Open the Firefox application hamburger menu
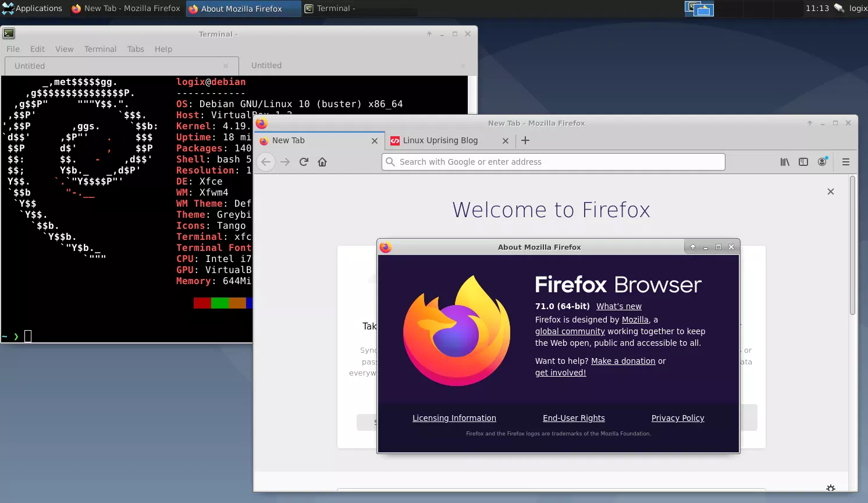This screenshot has height=503, width=868. coord(845,162)
